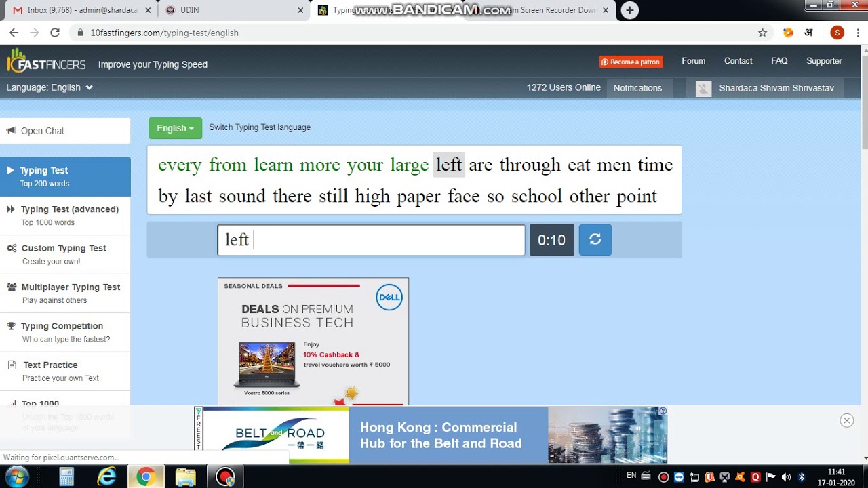Click the network connection tray icon

tap(694, 476)
